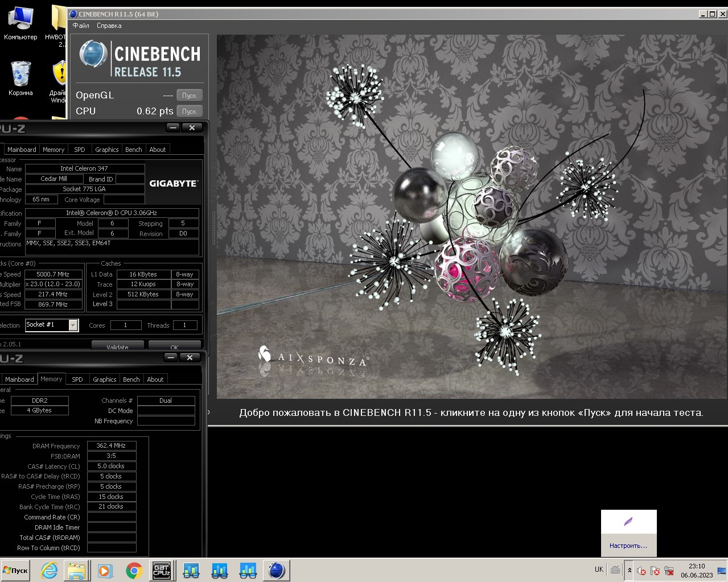The image size is (728, 582).
Task: Click the GIGABYTE logo in CPU-Z
Action: click(174, 183)
